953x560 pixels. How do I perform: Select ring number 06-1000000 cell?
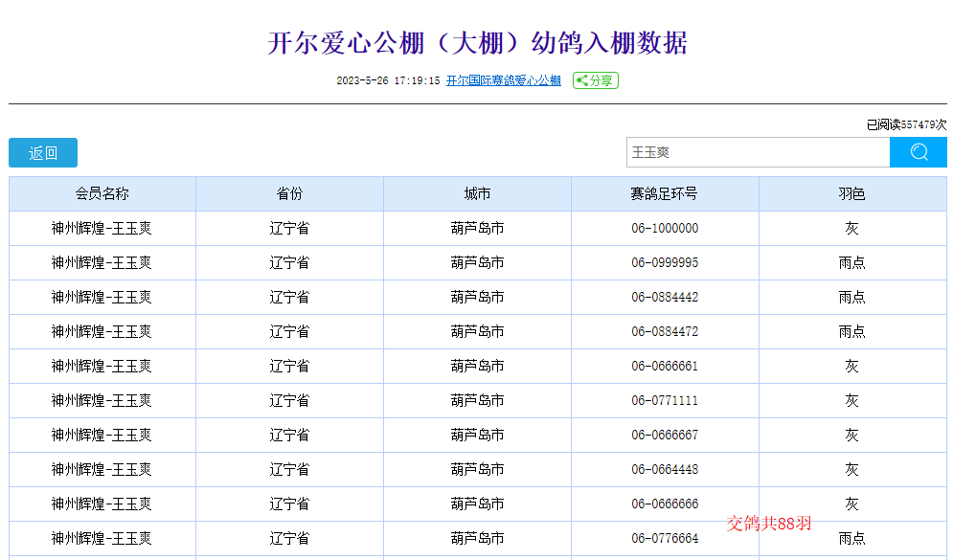pyautogui.click(x=665, y=229)
